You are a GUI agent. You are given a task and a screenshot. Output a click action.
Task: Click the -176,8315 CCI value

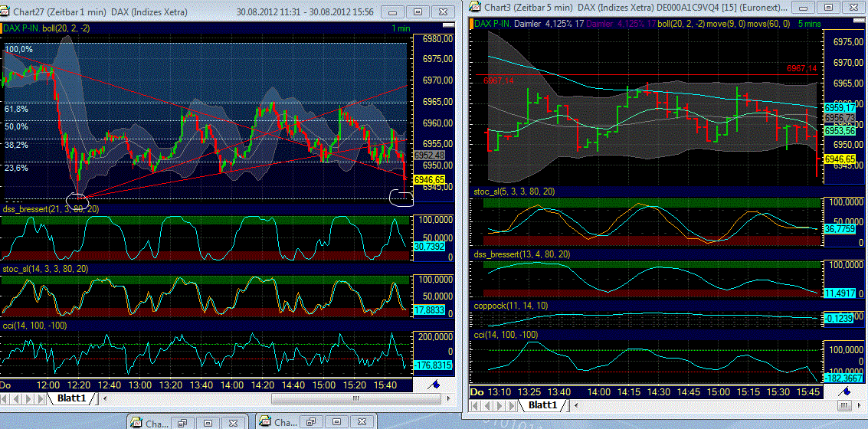point(431,365)
